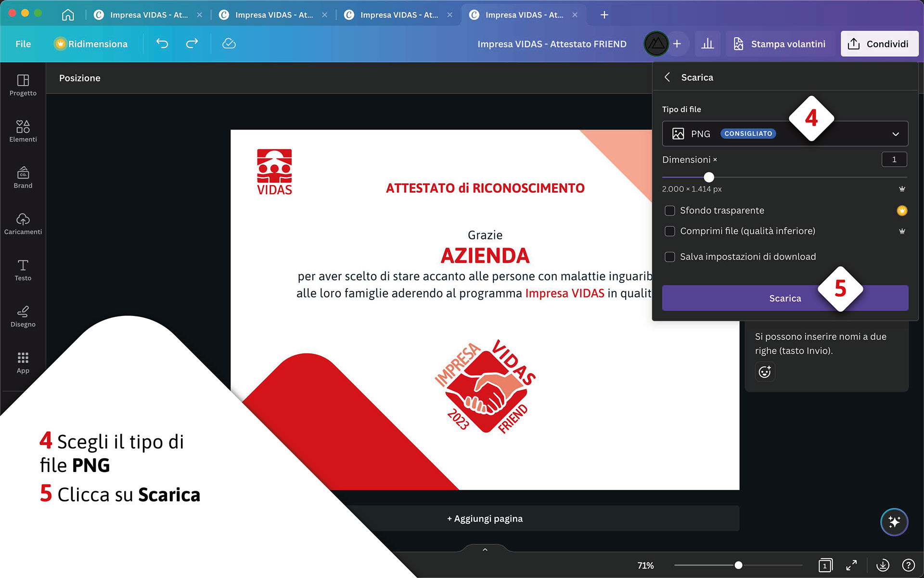
Task: Select the AZIENDA text on certificate
Action: pyautogui.click(x=485, y=256)
